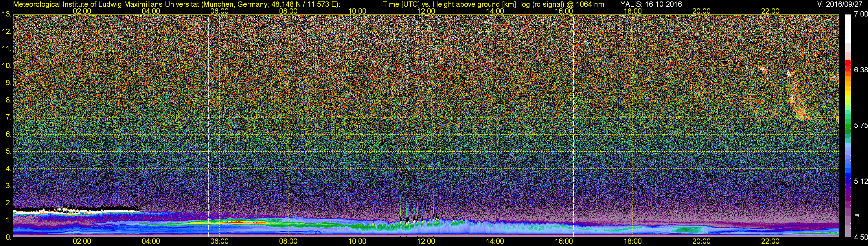The height and width of the screenshot is (246, 868).
Task: Pick the white segment of the color scale
Action: tap(848, 29)
